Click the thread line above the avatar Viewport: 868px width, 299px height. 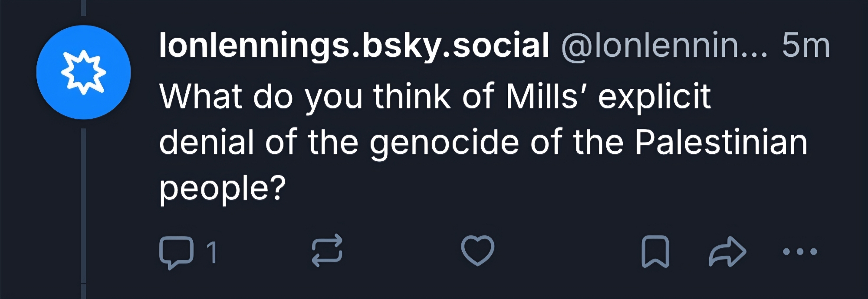pyautogui.click(x=83, y=8)
